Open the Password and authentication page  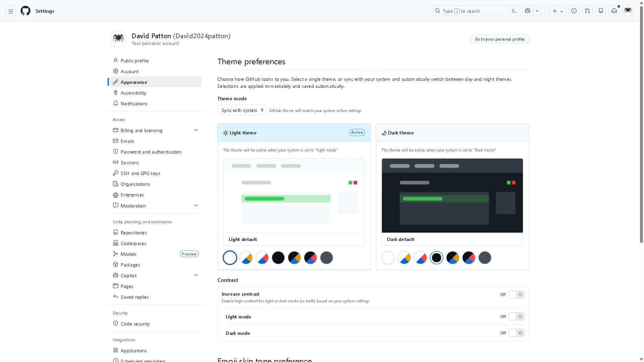click(151, 152)
